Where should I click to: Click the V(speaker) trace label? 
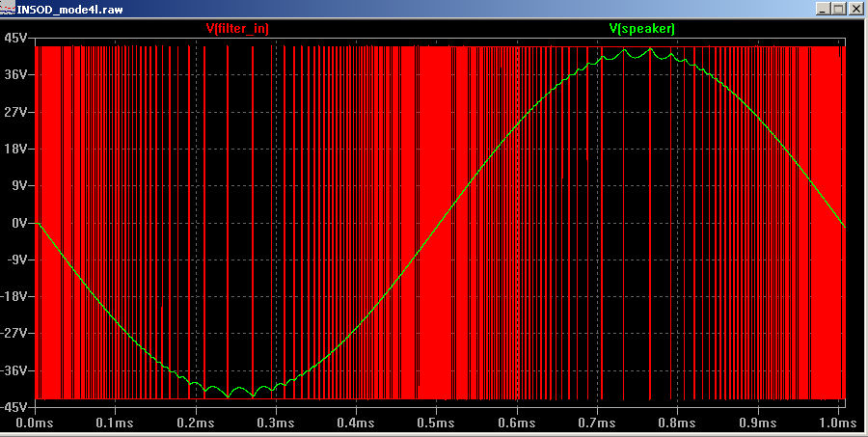(x=642, y=28)
